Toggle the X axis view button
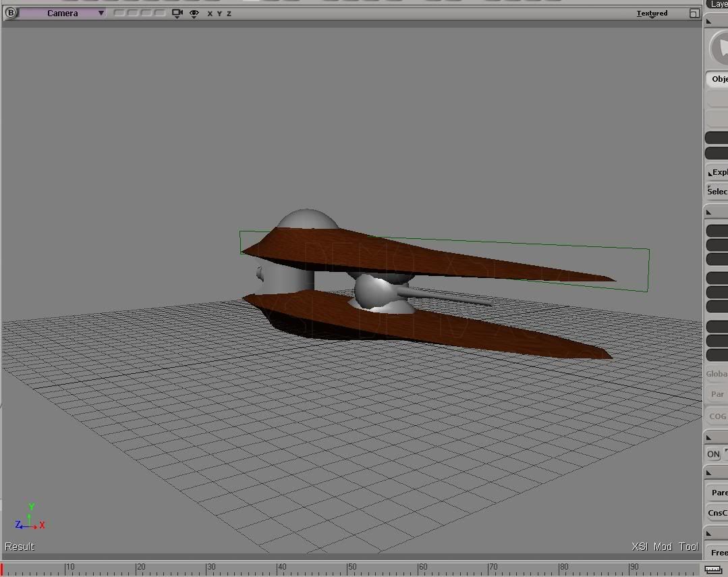Image resolution: width=728 pixels, height=577 pixels. [x=210, y=14]
